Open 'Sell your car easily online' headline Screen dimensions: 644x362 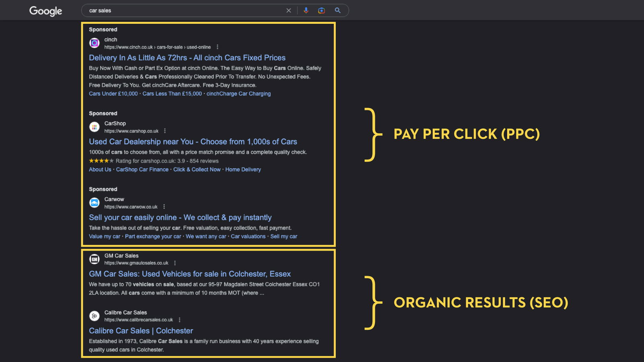pos(180,218)
